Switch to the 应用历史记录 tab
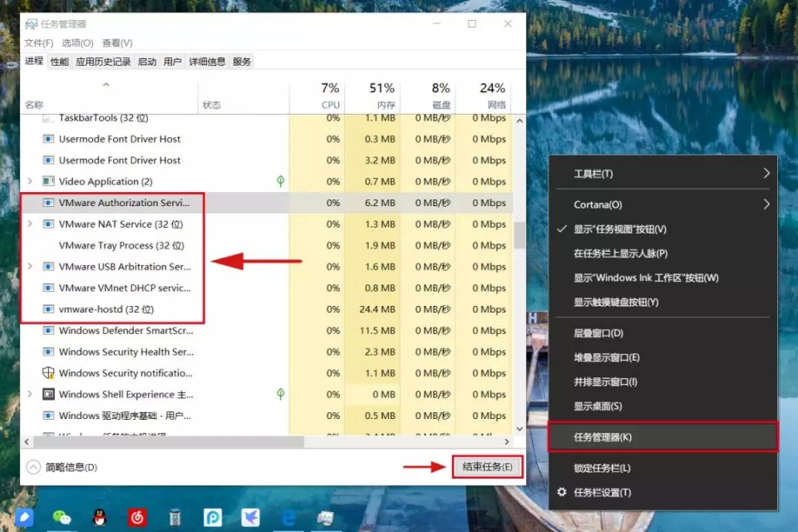Image resolution: width=798 pixels, height=532 pixels. point(103,62)
